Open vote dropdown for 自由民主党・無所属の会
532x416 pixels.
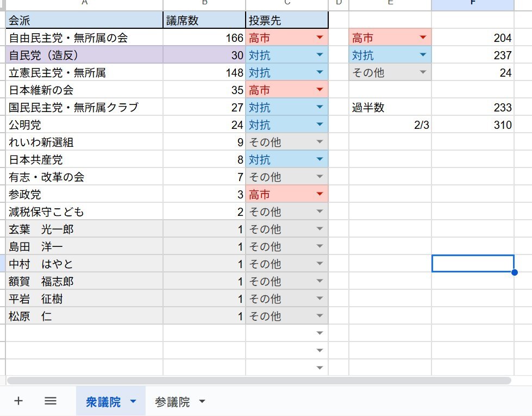(x=320, y=38)
